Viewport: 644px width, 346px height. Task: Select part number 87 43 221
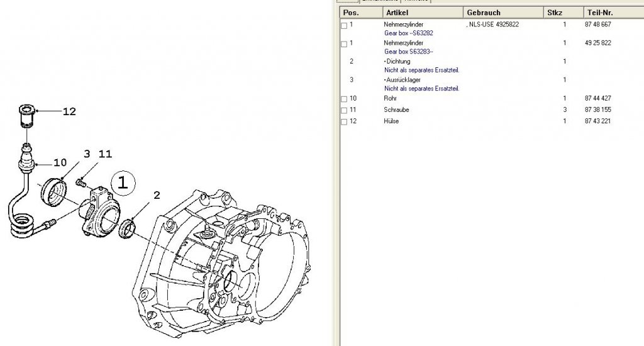(x=598, y=121)
